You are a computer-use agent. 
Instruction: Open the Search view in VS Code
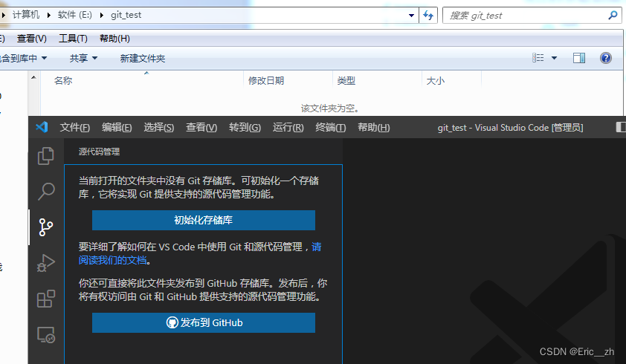(46, 191)
